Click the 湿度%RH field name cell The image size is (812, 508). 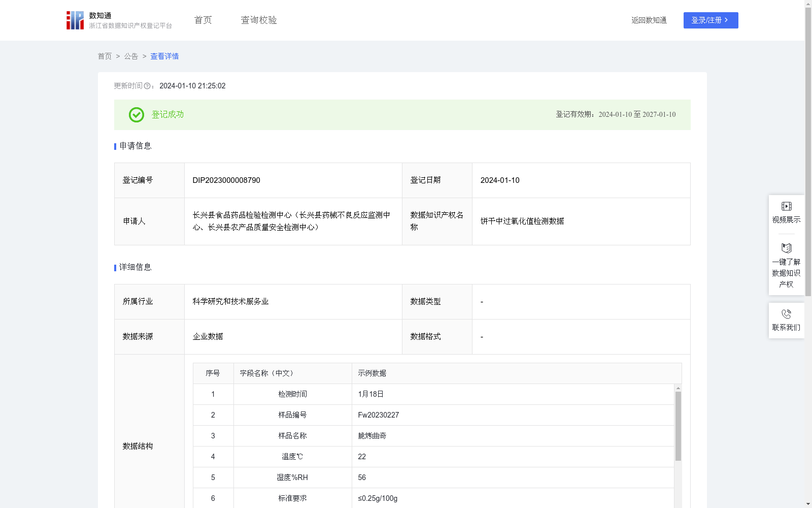coord(292,478)
